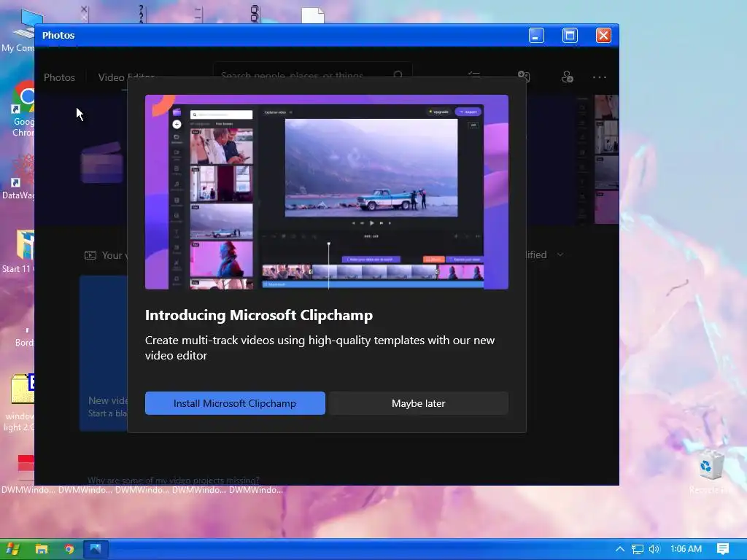This screenshot has height=560, width=747.
Task: Open the network tray icon
Action: pyautogui.click(x=638, y=549)
